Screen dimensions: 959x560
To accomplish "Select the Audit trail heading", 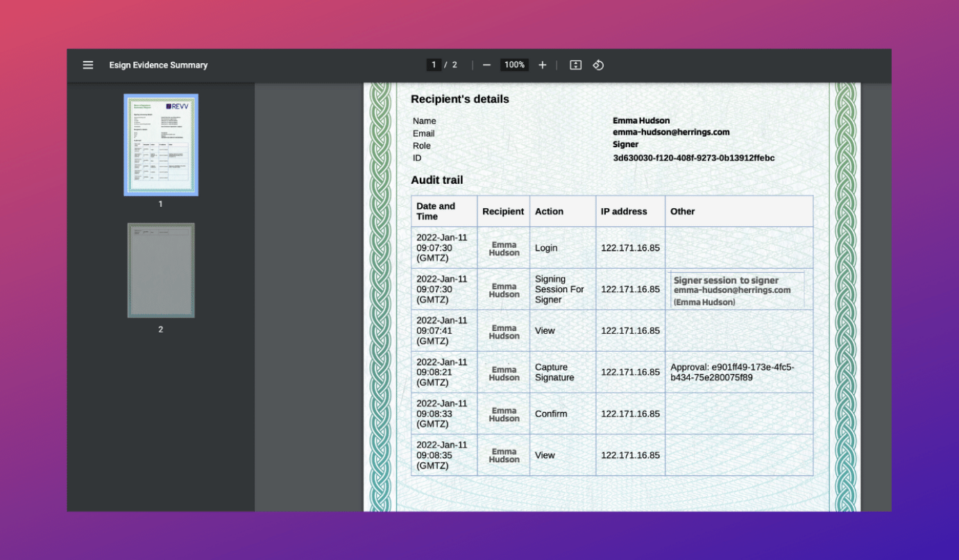I will click(x=437, y=180).
